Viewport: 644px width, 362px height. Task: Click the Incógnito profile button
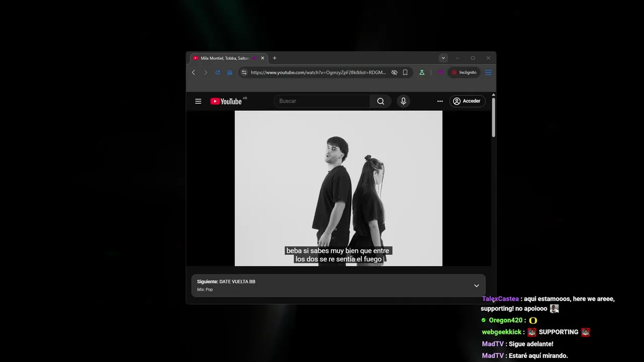click(x=464, y=72)
